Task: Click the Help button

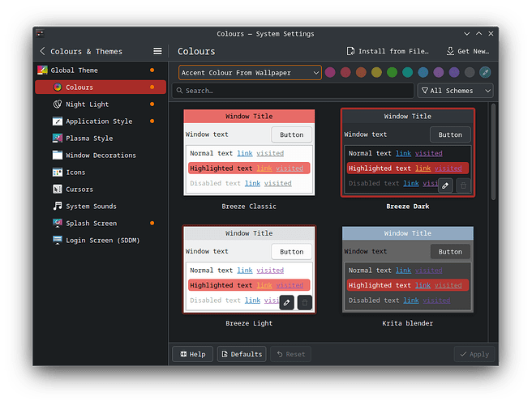Action: coord(193,354)
